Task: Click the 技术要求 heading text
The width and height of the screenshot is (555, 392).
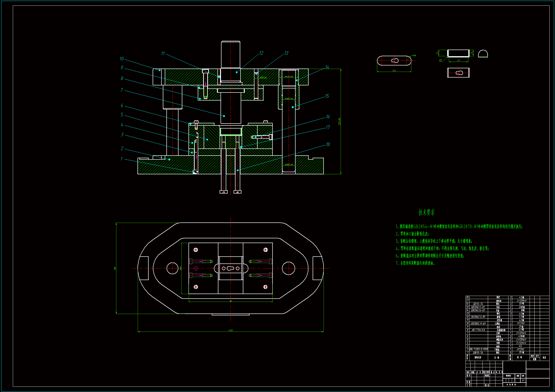Action: (426, 212)
